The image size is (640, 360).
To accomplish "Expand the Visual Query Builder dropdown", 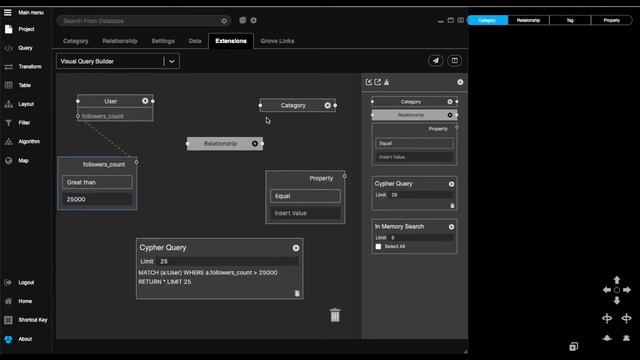I will (x=172, y=61).
